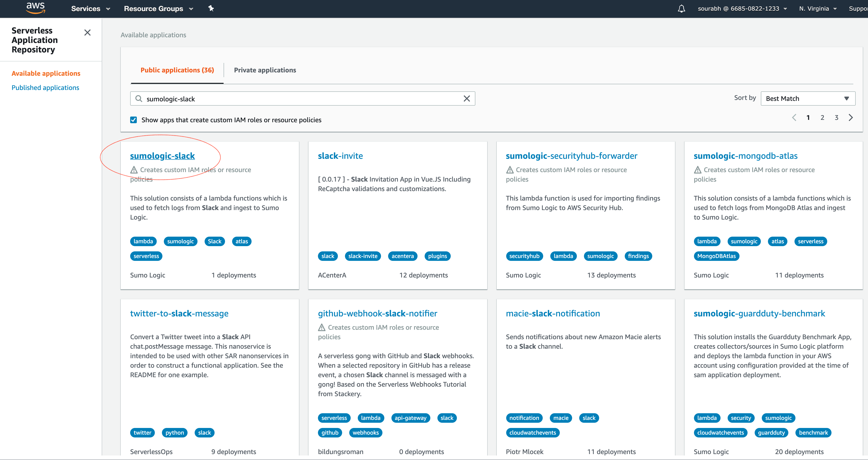868x460 pixels.
Task: Expand the Services dropdown menu
Action: pyautogui.click(x=90, y=9)
